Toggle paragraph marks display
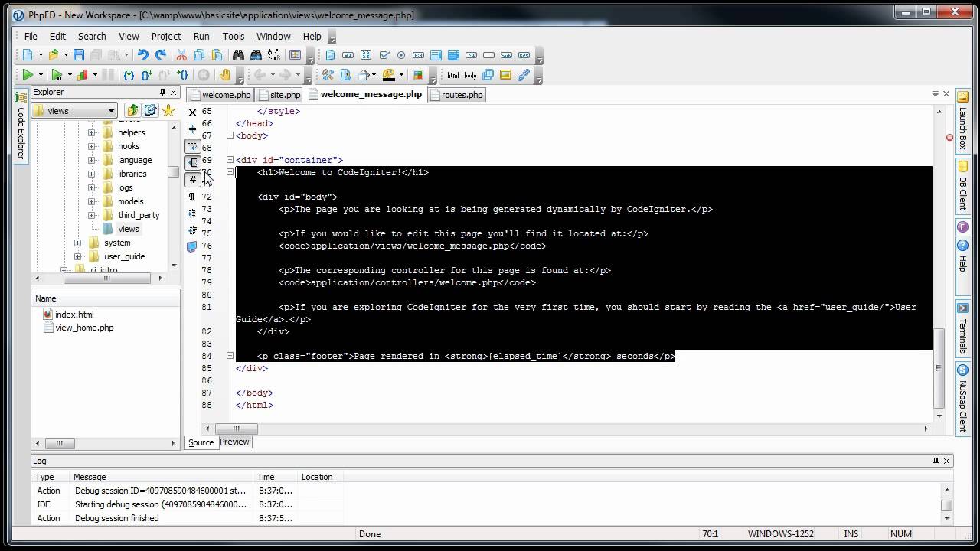980x551 pixels. click(192, 197)
